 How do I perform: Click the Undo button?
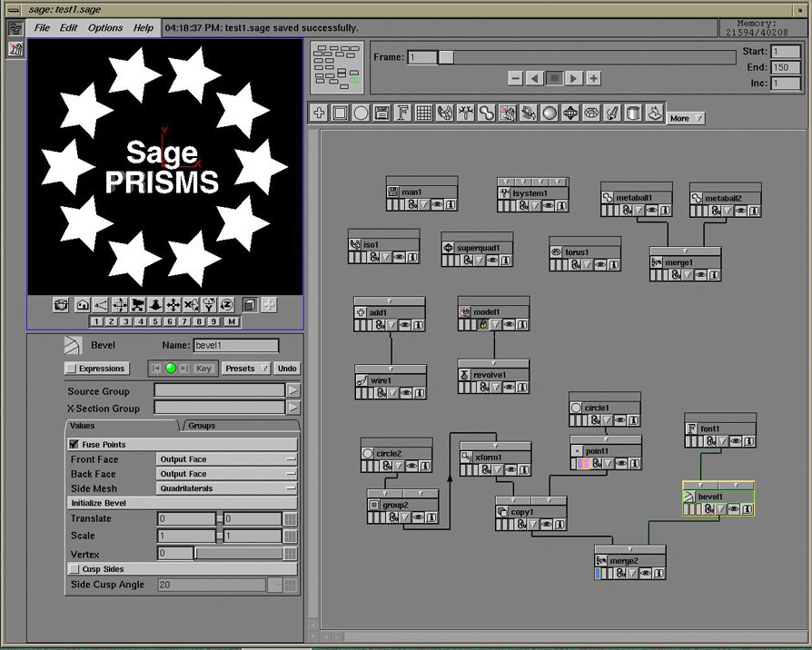(287, 369)
